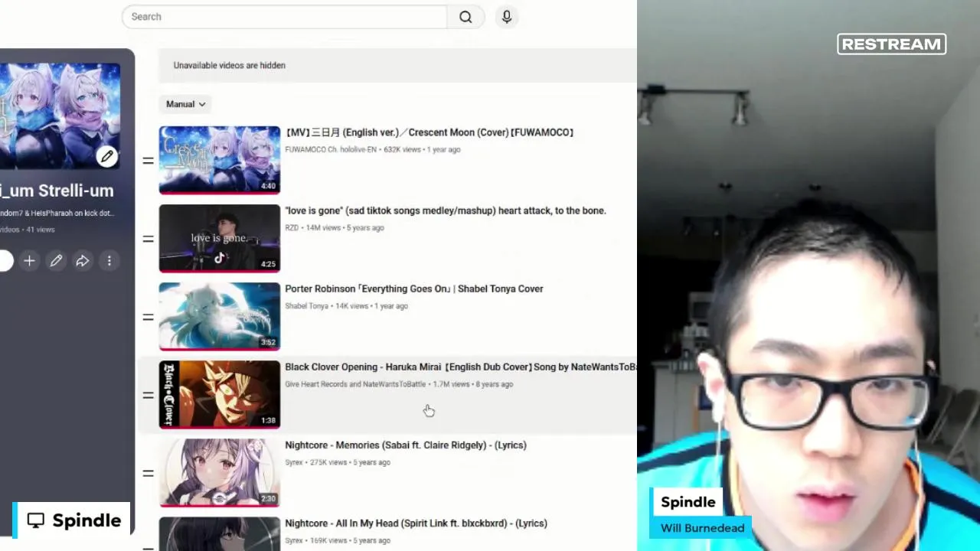Screen dimensions: 980x551
Task: Click the edit playlist pencil icon
Action: (x=56, y=261)
